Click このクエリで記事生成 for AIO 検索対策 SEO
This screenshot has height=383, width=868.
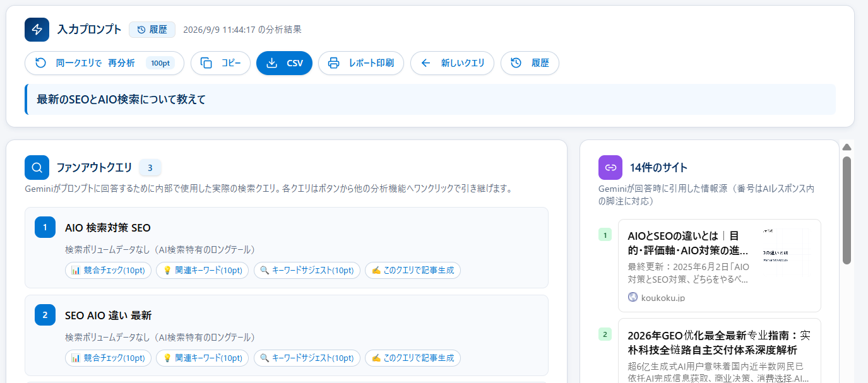[413, 270]
